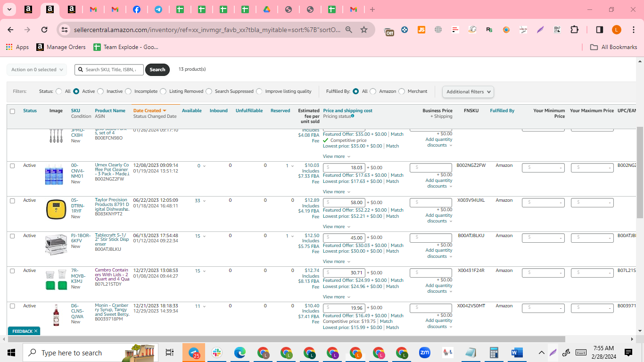Expand 'View more' under Urnex pricing
The width and height of the screenshot is (644, 362).
pyautogui.click(x=337, y=192)
